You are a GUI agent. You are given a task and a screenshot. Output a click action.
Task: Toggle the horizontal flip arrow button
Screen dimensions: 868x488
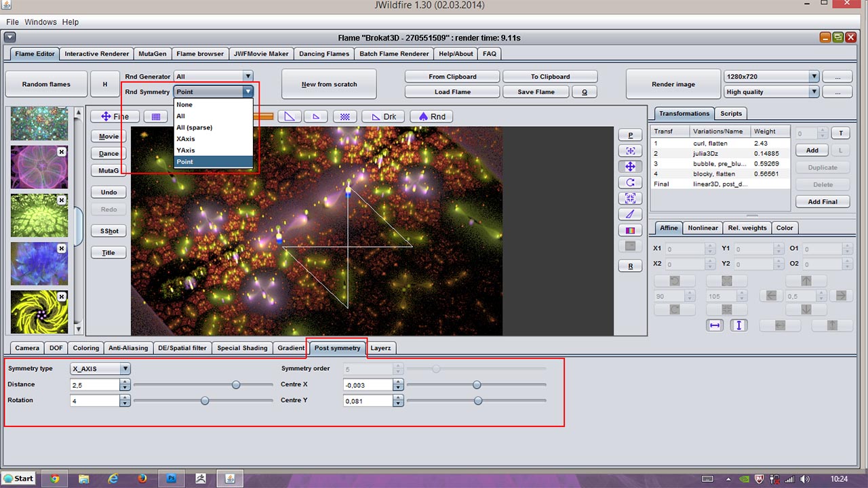click(715, 325)
